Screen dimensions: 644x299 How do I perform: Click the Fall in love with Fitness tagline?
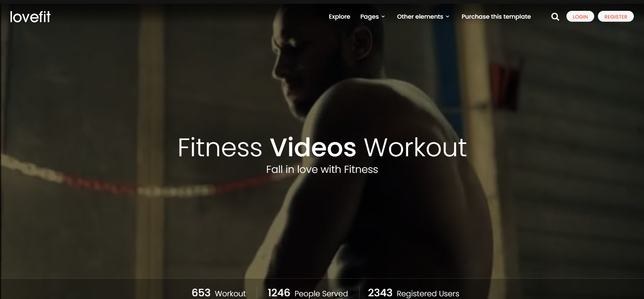(322, 169)
